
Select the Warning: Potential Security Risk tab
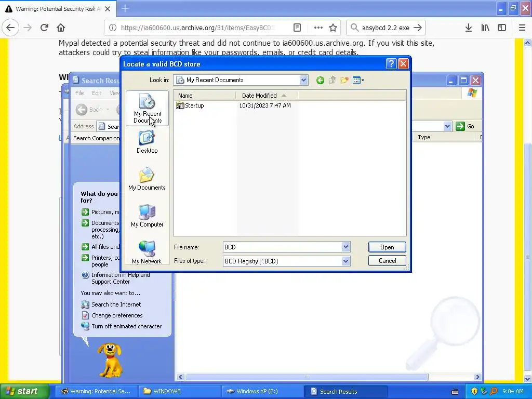[58, 9]
